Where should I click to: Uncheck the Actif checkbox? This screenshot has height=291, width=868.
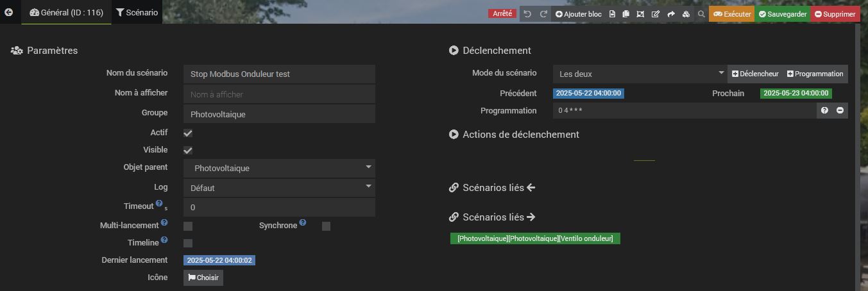188,133
